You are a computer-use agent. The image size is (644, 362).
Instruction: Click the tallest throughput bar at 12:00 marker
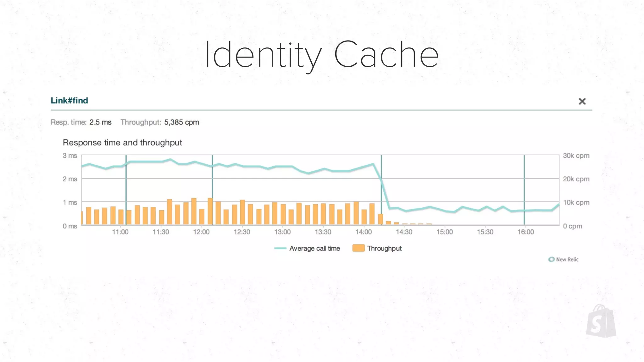click(210, 211)
